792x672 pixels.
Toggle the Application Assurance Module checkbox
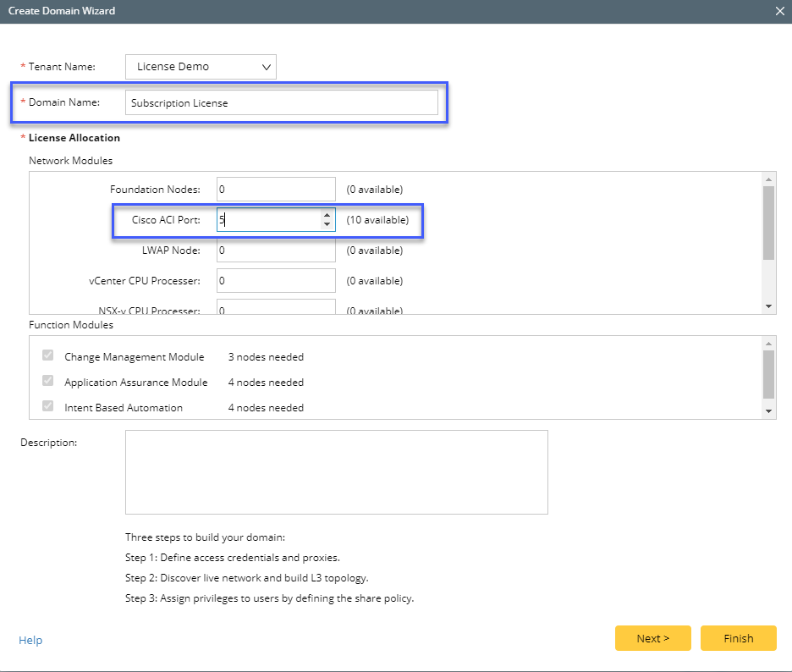[x=48, y=383]
